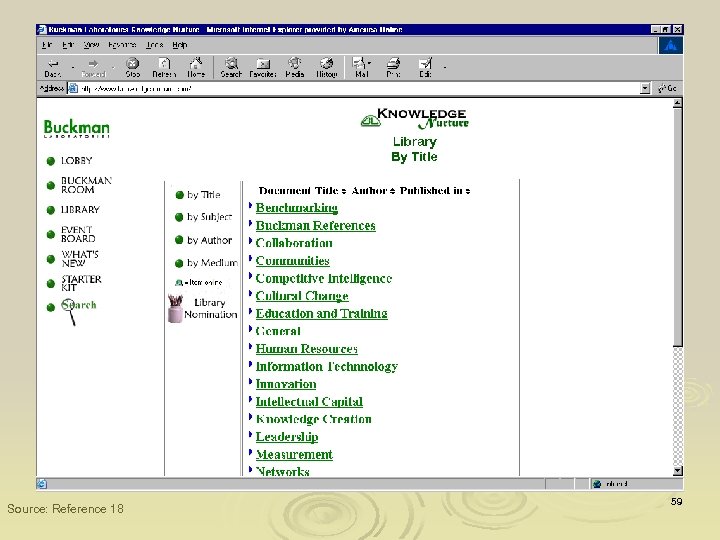Image resolution: width=720 pixels, height=540 pixels.
Task: Print the page using Print icon
Action: pos(393,68)
